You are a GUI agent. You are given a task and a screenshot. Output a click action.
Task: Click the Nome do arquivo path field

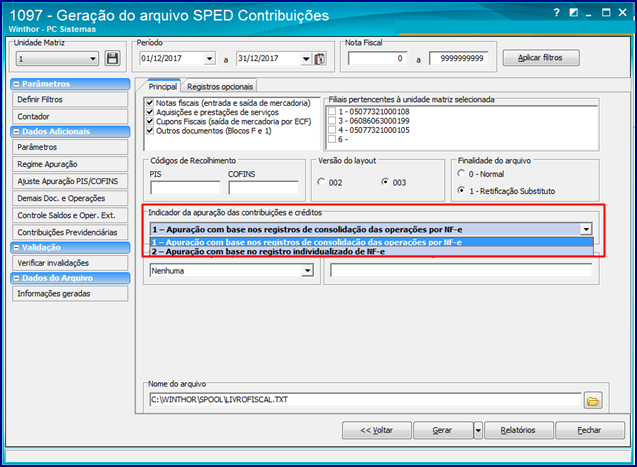click(365, 400)
